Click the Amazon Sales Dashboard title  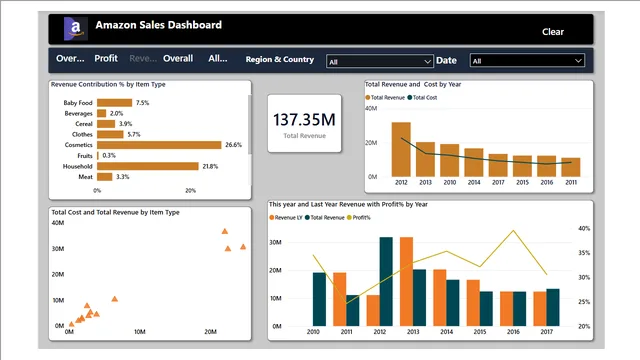[159, 25]
